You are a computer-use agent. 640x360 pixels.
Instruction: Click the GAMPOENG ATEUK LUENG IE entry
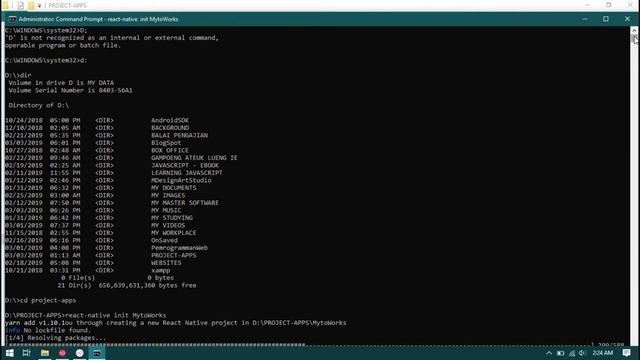194,158
